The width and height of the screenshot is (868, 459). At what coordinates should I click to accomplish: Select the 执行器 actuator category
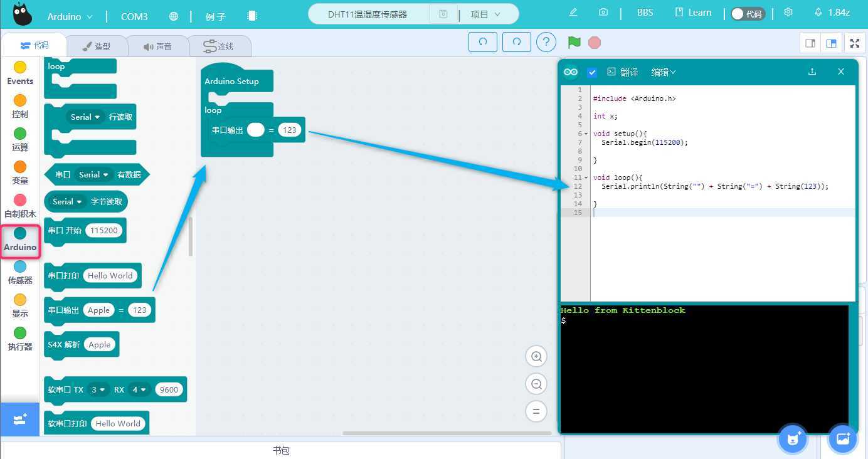click(20, 339)
